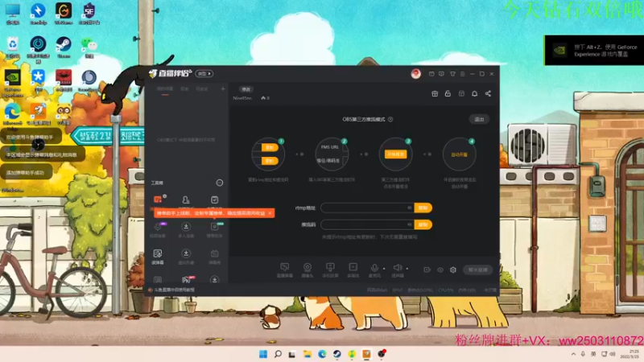The width and height of the screenshot is (644, 362).
Task: Open the notification bell icon
Action: 474,93
